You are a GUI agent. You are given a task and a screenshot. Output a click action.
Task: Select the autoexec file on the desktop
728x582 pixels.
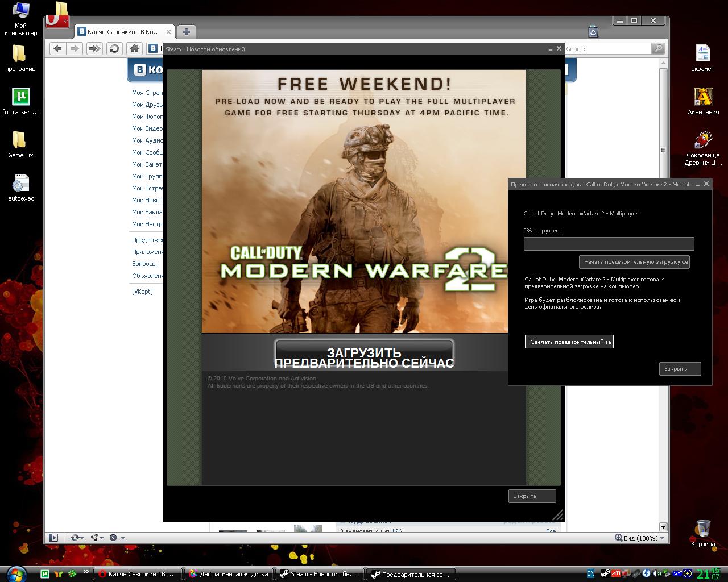coord(20,188)
